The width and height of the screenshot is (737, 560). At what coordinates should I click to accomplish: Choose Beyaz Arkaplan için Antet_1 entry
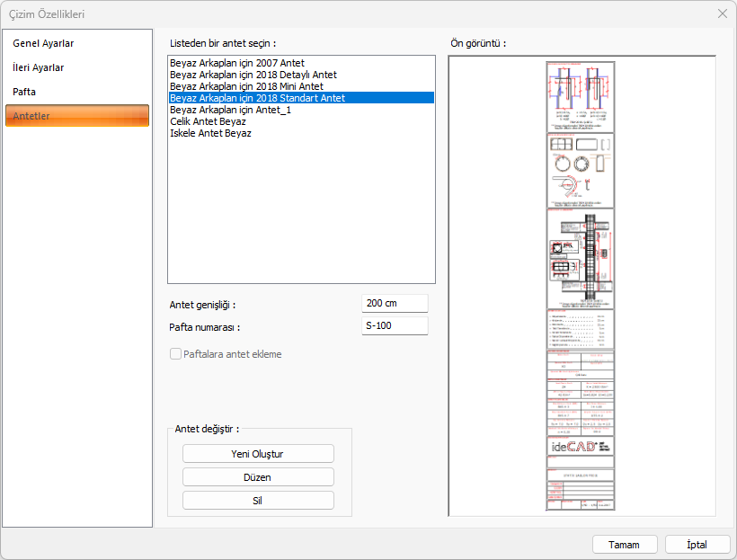click(230, 110)
